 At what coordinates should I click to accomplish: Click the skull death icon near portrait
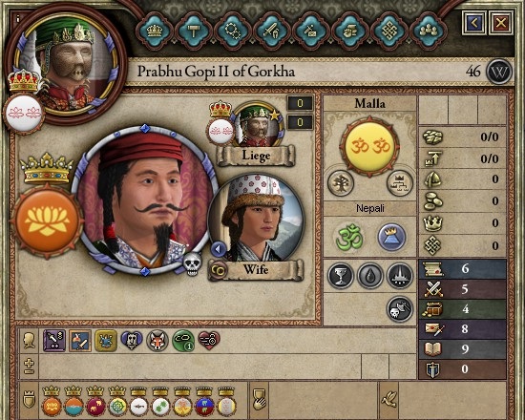pos(193,264)
